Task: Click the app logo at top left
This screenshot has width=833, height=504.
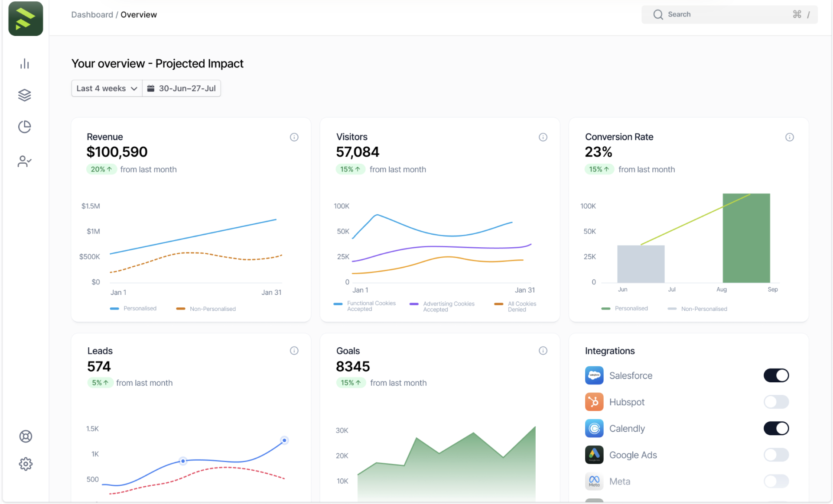Action: tap(26, 19)
